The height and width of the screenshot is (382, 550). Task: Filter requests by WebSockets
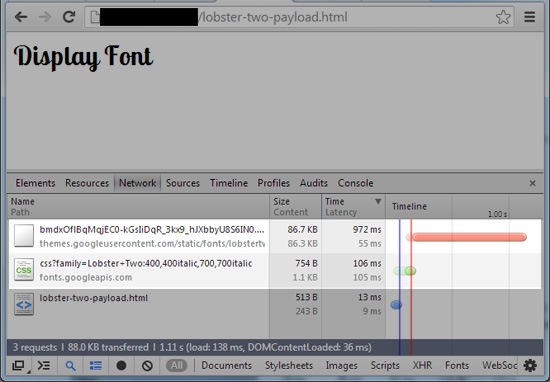coord(499,366)
